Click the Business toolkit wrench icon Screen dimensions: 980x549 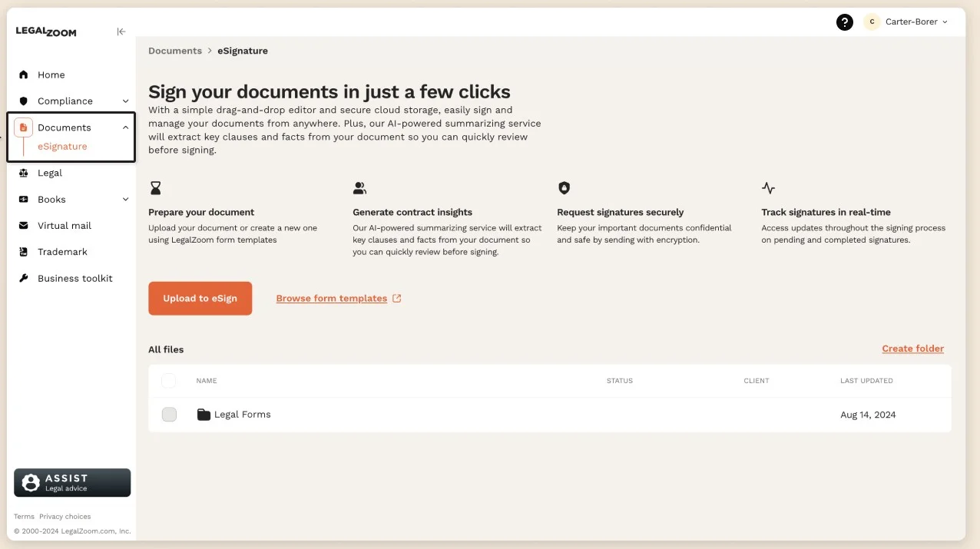(23, 278)
